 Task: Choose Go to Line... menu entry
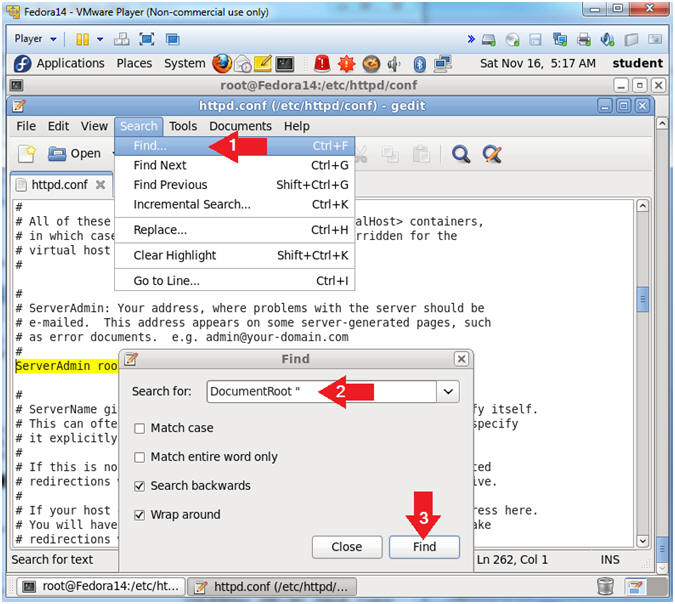click(235, 281)
